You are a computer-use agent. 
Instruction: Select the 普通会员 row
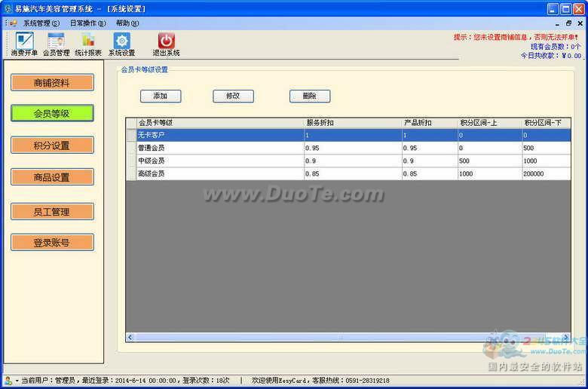coord(349,149)
